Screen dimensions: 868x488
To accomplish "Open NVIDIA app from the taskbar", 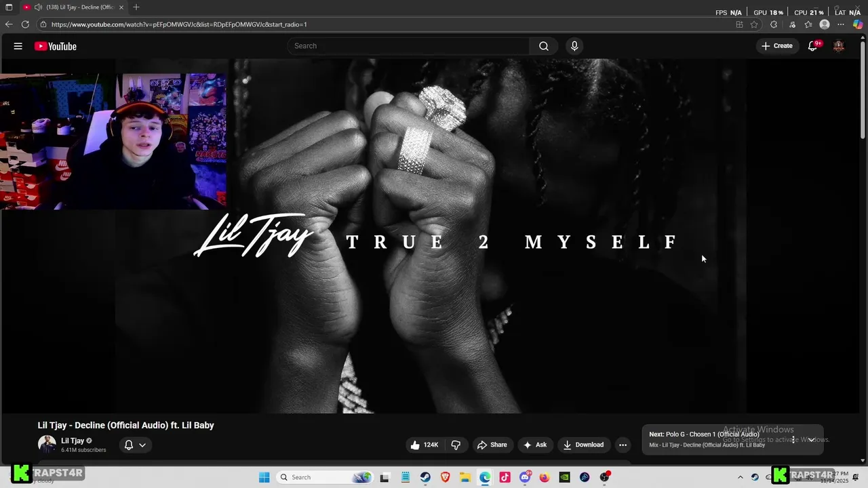I will [x=564, y=477].
